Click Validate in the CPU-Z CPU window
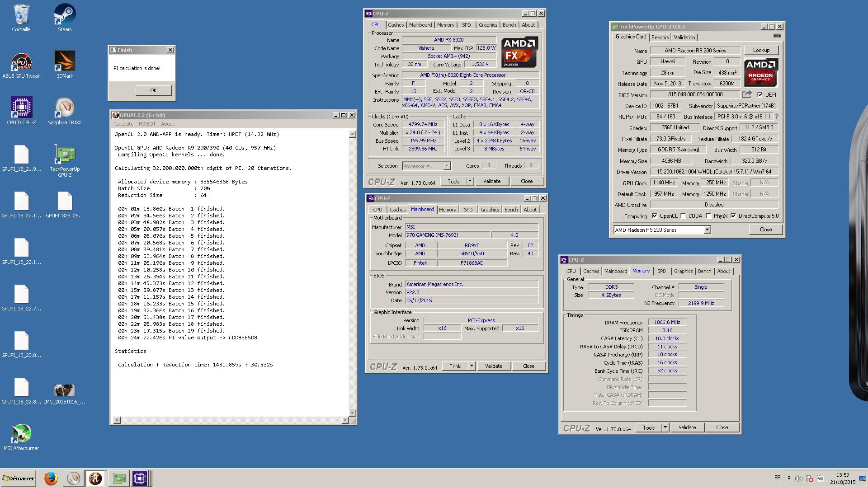The height and width of the screenshot is (488, 868). pyautogui.click(x=491, y=181)
